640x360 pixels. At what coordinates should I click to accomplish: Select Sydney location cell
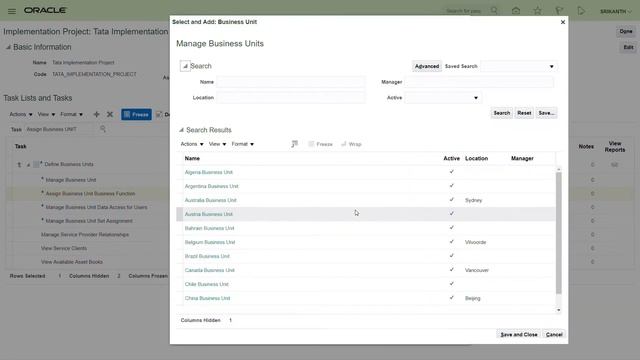[473, 200]
